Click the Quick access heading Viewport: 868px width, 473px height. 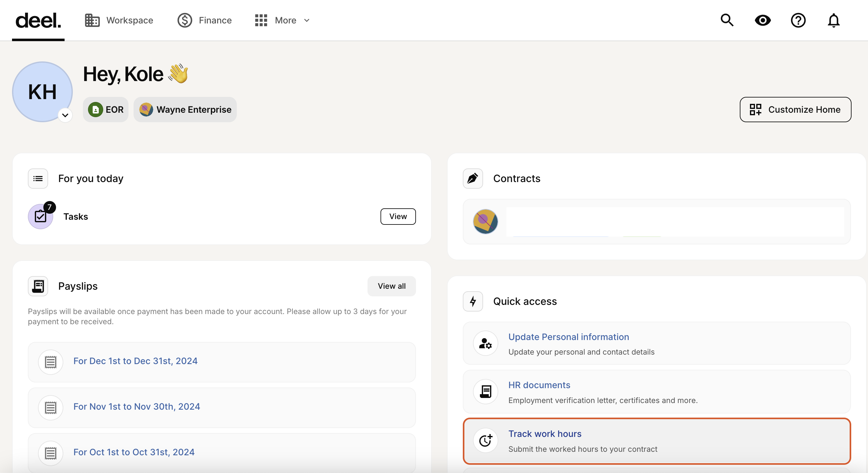(x=525, y=301)
